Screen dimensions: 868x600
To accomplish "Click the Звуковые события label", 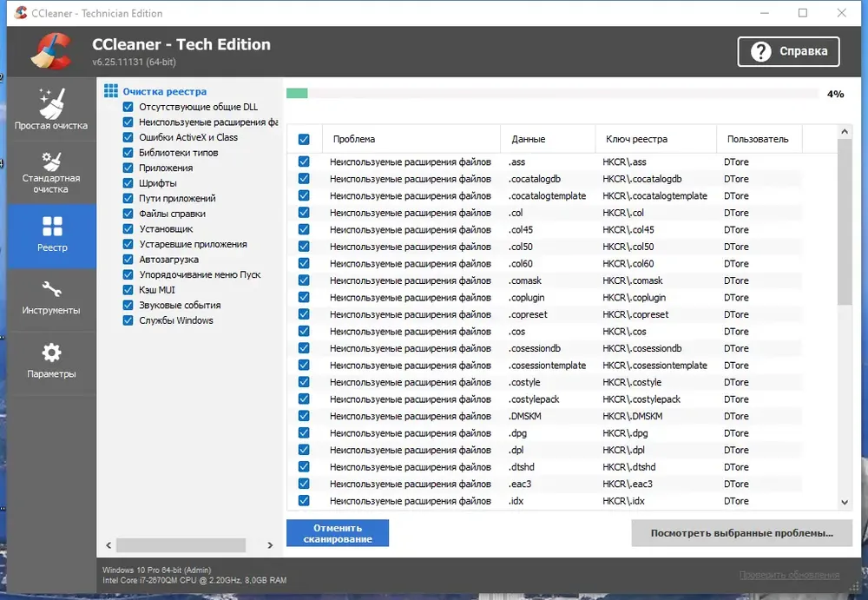I will [180, 306].
